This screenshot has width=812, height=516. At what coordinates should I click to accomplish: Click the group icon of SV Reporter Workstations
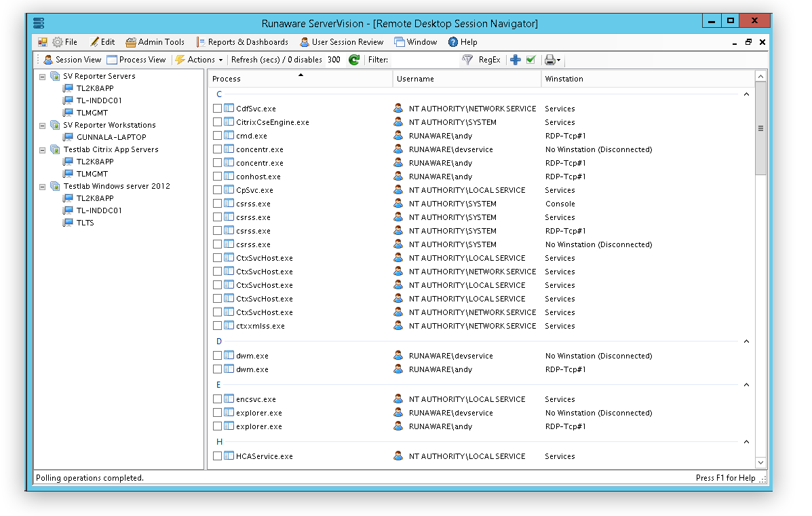(x=55, y=125)
